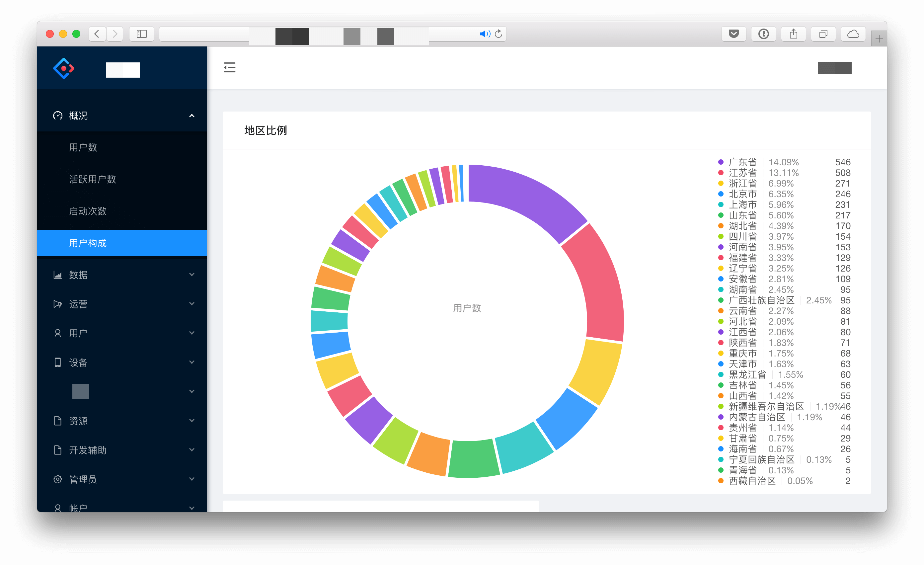Open the Pocket extension icon
The width and height of the screenshot is (924, 565).
734,34
